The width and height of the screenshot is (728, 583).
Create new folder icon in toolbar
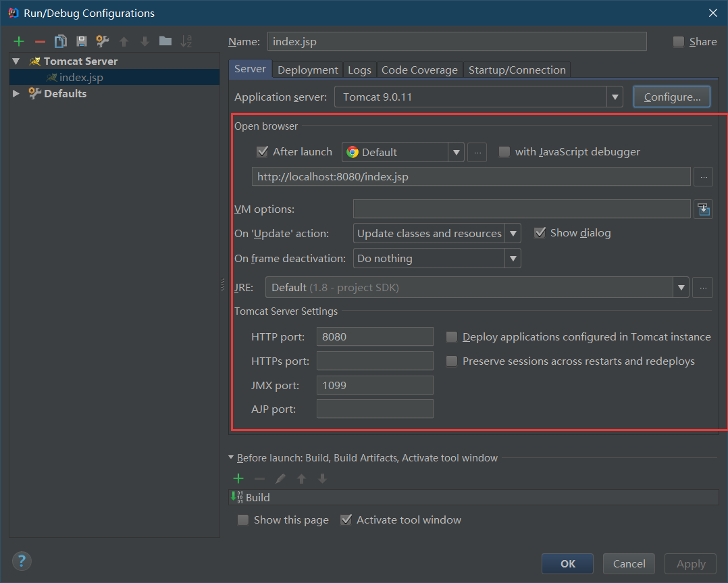[165, 41]
